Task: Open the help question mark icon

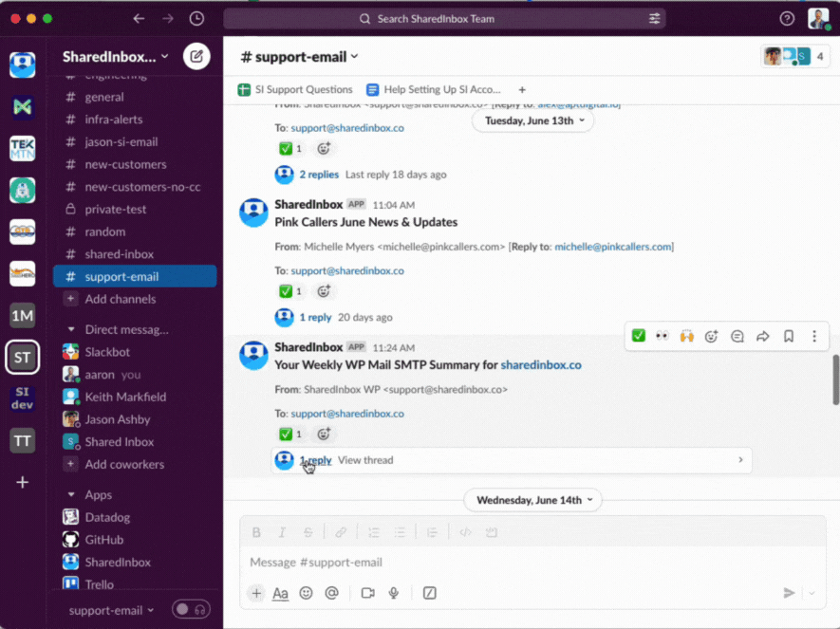Action: (x=787, y=19)
